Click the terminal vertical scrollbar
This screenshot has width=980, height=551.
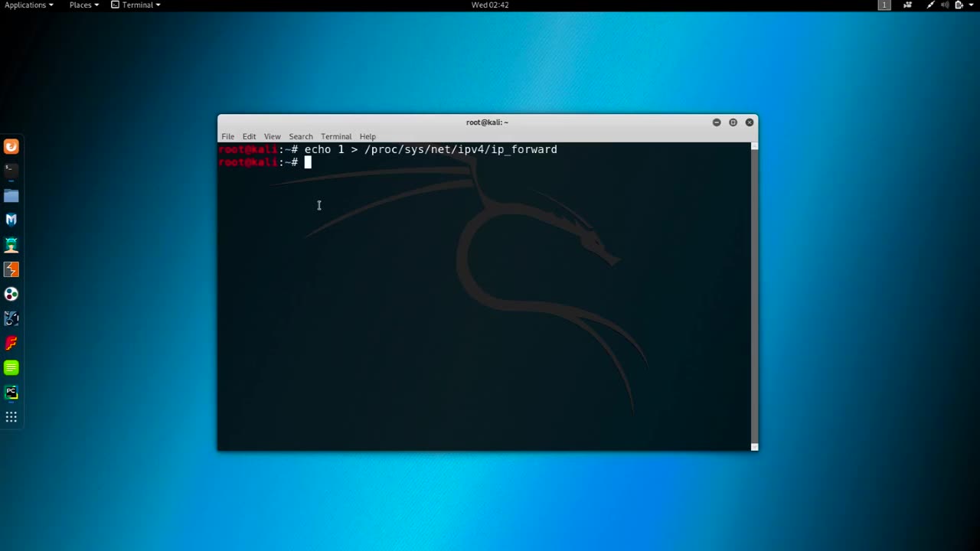(754, 295)
